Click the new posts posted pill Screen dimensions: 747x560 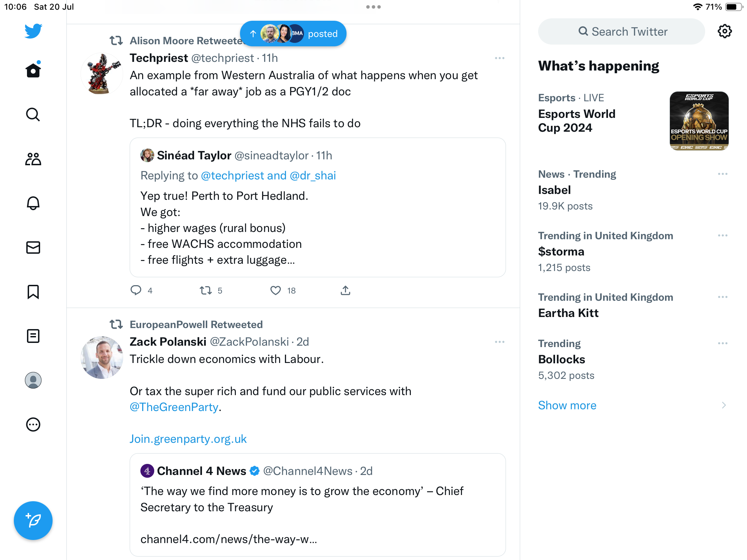pyautogui.click(x=293, y=34)
